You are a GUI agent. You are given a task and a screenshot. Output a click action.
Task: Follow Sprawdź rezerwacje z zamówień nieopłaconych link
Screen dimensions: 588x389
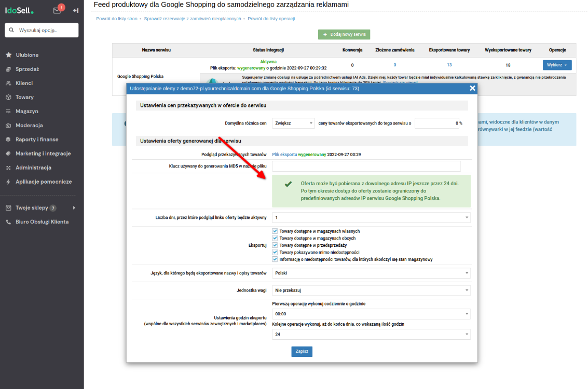[193, 19]
